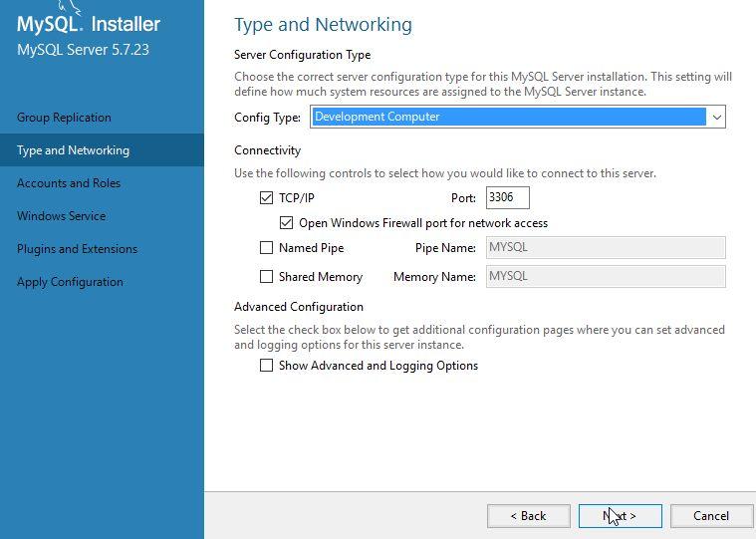Click the Next button
This screenshot has height=539, width=756.
(620, 516)
